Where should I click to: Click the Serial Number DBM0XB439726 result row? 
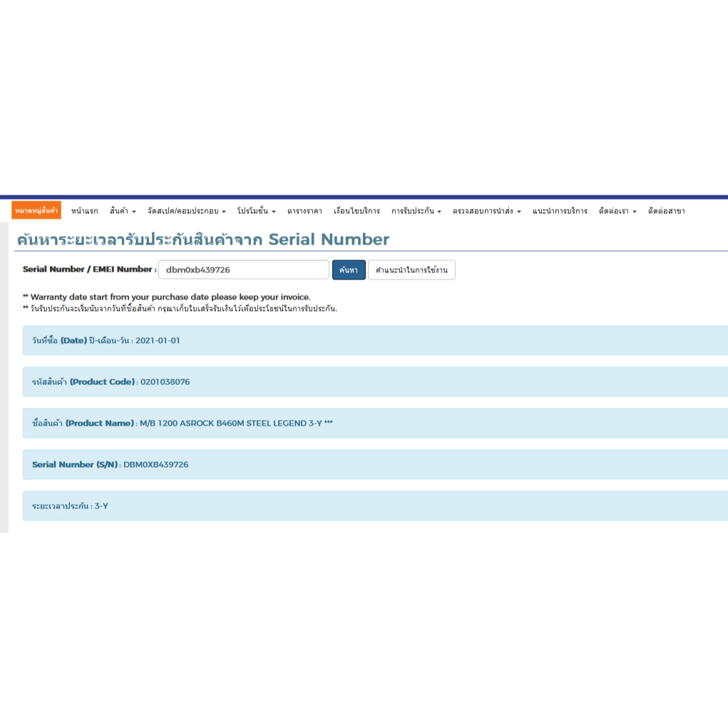click(375, 465)
